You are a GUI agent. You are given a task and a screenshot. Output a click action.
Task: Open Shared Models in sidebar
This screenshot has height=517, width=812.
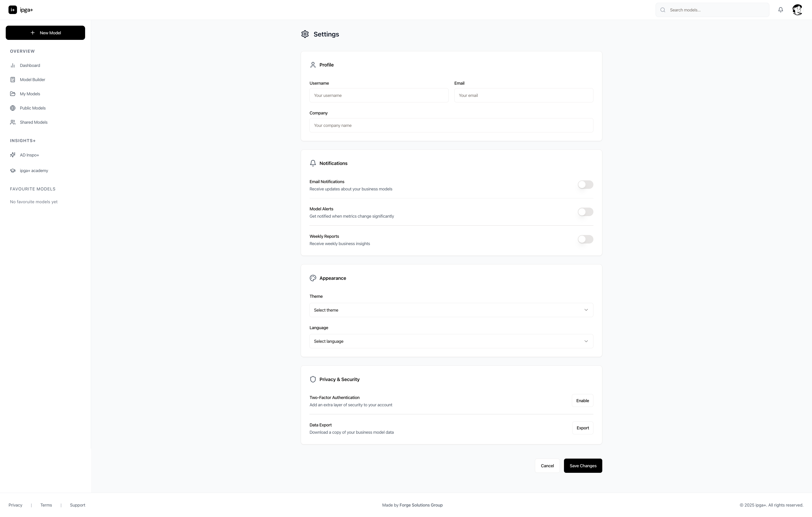tap(33, 122)
